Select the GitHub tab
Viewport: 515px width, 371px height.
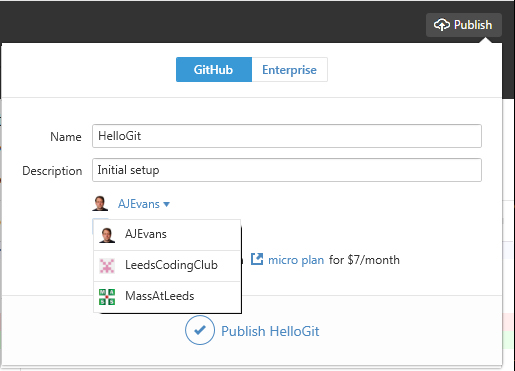(214, 70)
